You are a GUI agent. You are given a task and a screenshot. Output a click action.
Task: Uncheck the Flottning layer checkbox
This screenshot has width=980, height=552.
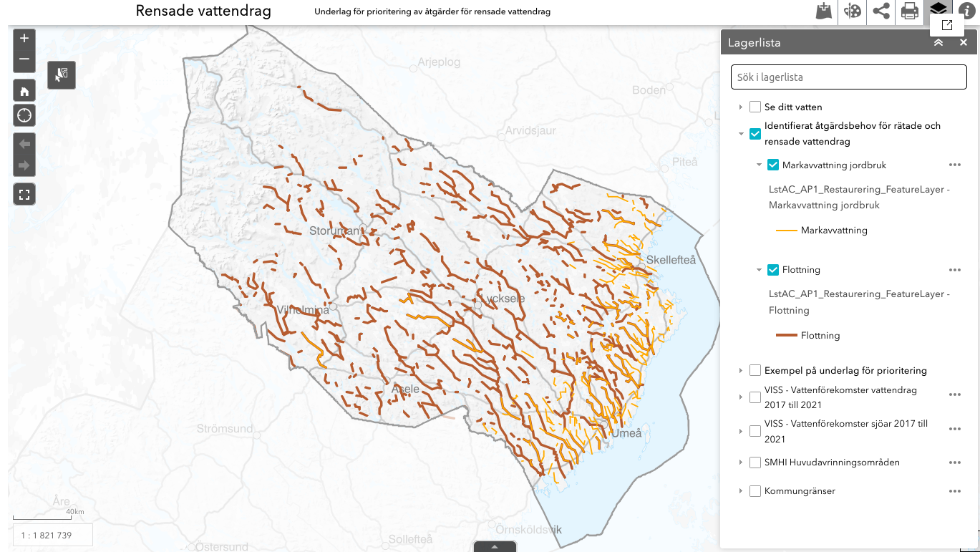pos(773,270)
